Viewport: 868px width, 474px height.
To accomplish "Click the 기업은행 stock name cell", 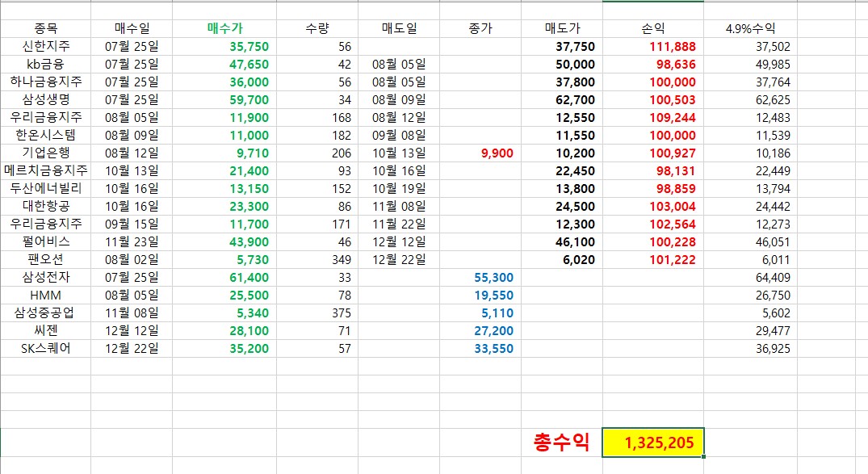I will click(x=45, y=153).
